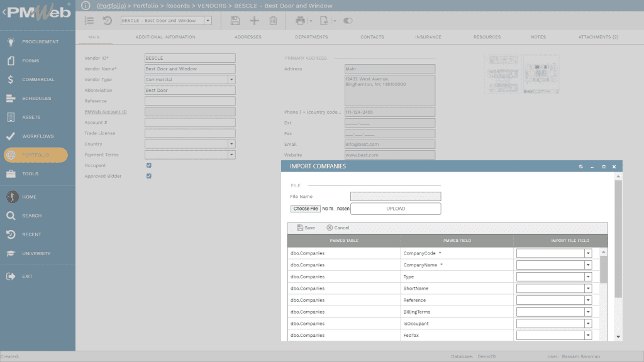Switch to the Resources tab
Viewport: 644px width, 362px height.
point(487,37)
